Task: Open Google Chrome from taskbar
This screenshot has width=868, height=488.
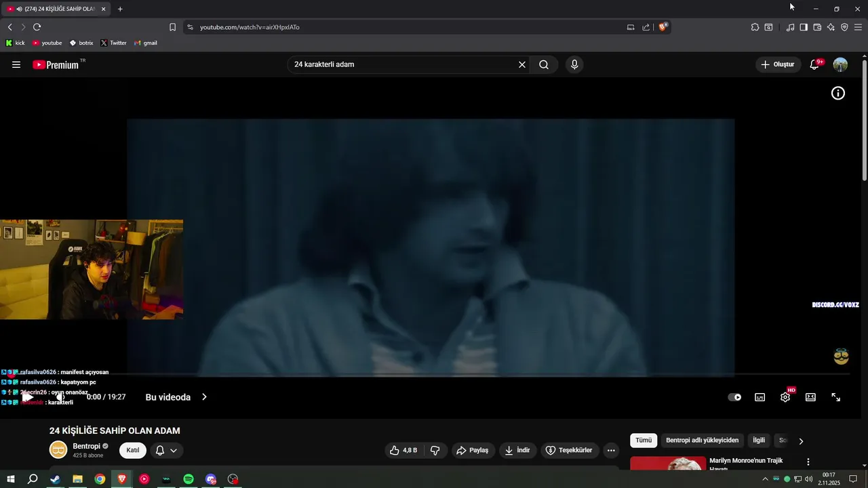Action: tap(100, 479)
